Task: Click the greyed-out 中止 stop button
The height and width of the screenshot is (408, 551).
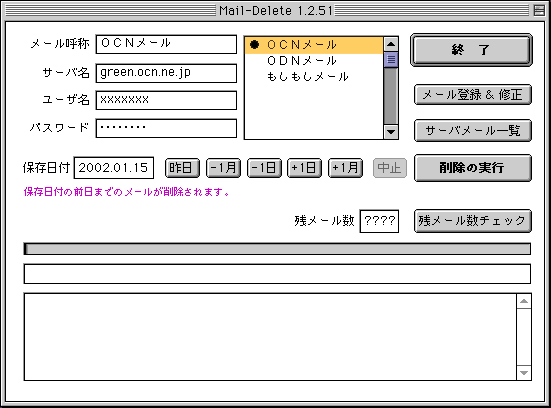Action: [389, 168]
